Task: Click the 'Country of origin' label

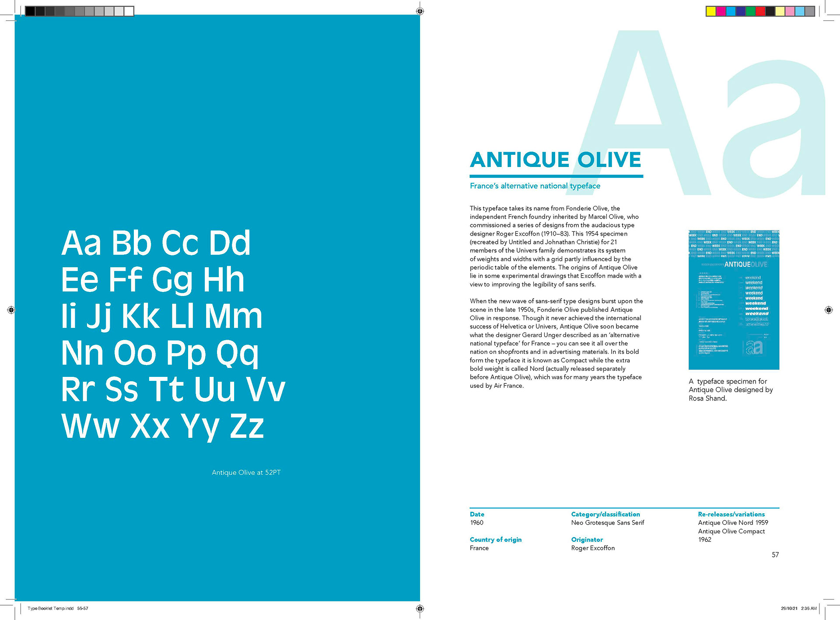Action: click(496, 540)
